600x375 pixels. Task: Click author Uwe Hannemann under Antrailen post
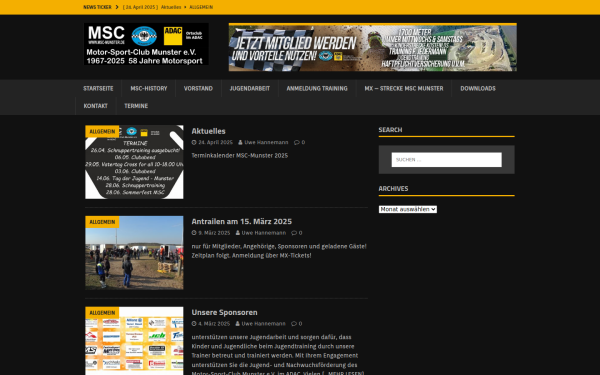point(264,233)
